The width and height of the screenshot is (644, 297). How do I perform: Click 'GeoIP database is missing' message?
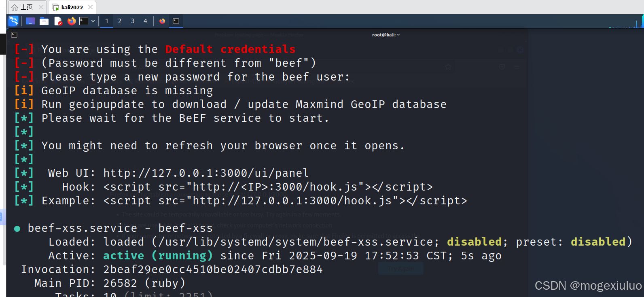[127, 91]
